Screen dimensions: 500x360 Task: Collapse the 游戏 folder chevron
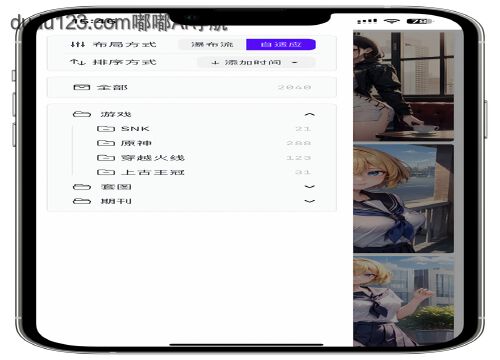click(x=310, y=114)
